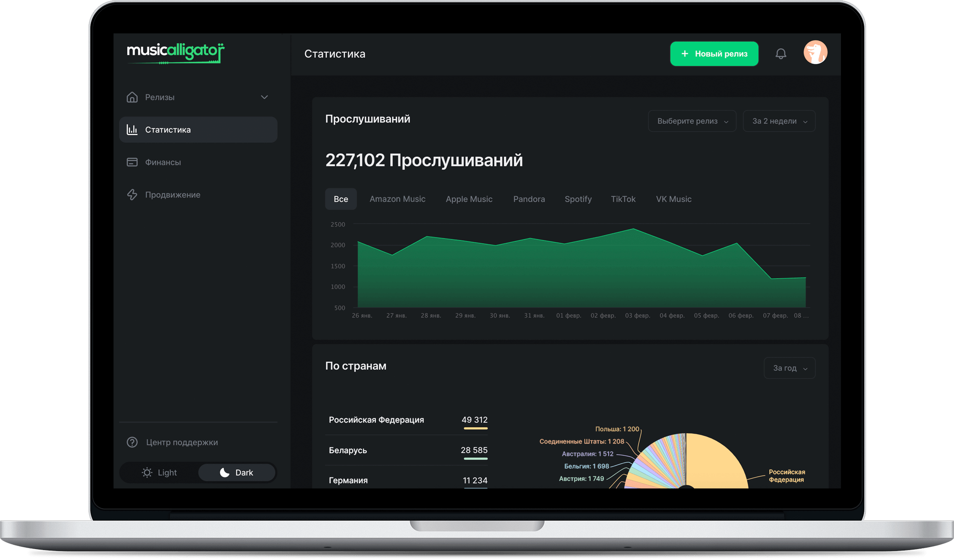Viewport: 954px width, 560px height.
Task: Click the user avatar
Action: (815, 52)
